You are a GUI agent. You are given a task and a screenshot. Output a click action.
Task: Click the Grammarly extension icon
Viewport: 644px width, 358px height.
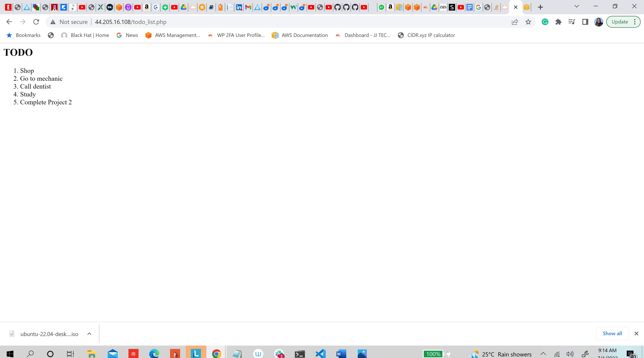(545, 22)
